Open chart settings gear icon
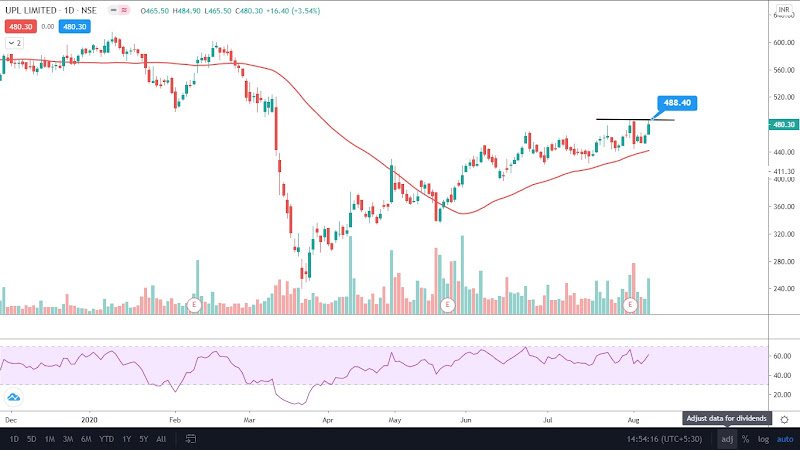 tap(784, 420)
